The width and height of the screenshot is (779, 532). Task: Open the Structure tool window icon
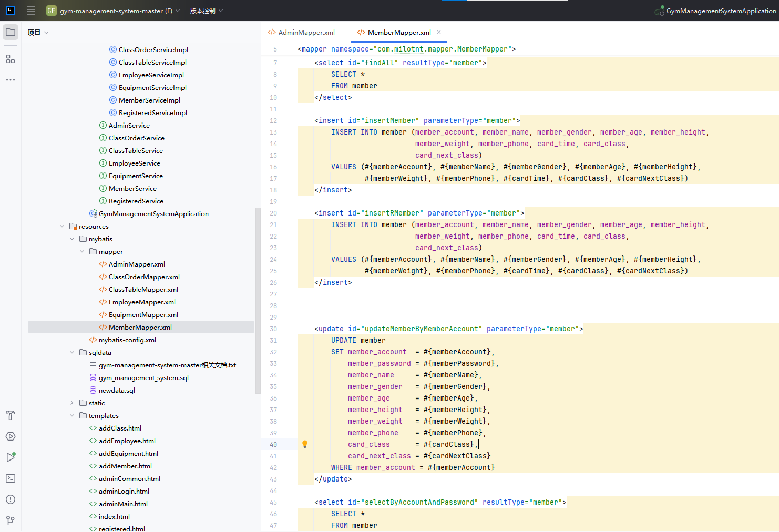click(x=11, y=59)
